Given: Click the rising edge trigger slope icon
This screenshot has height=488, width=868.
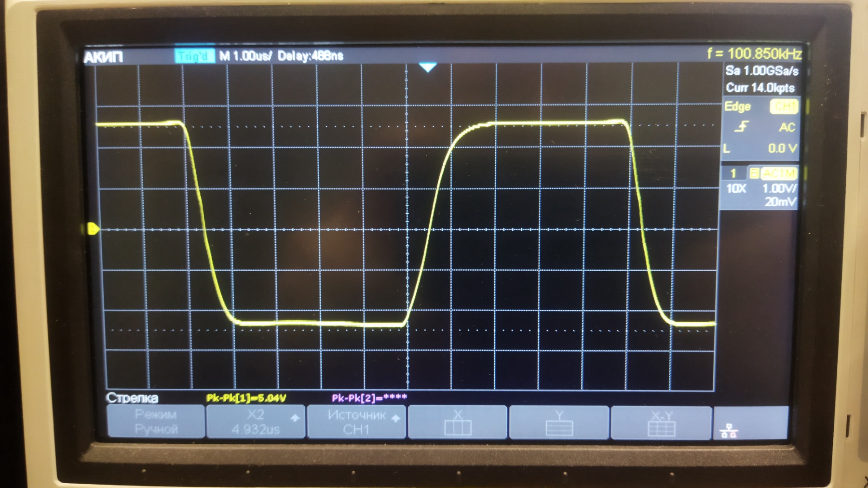Looking at the screenshot, I should pyautogui.click(x=742, y=127).
